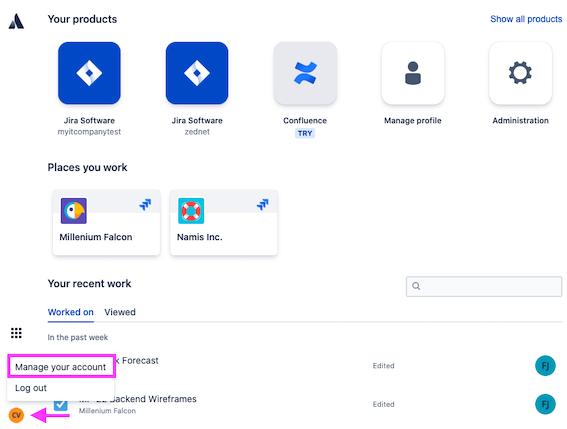Click zednet site name text
Screen dimensions: 567x429
(197, 132)
